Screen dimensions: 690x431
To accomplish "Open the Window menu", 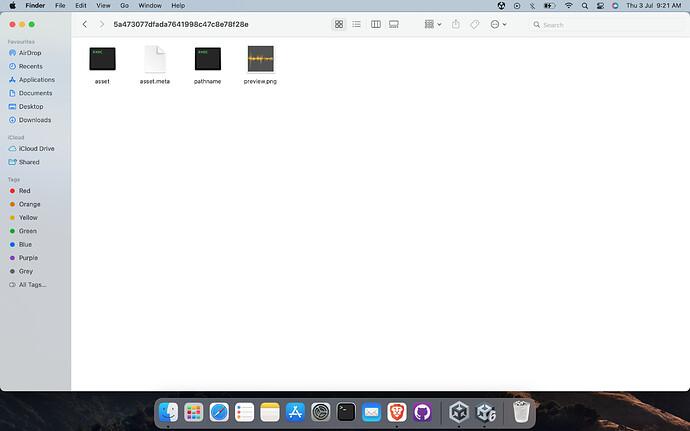I will (150, 6).
